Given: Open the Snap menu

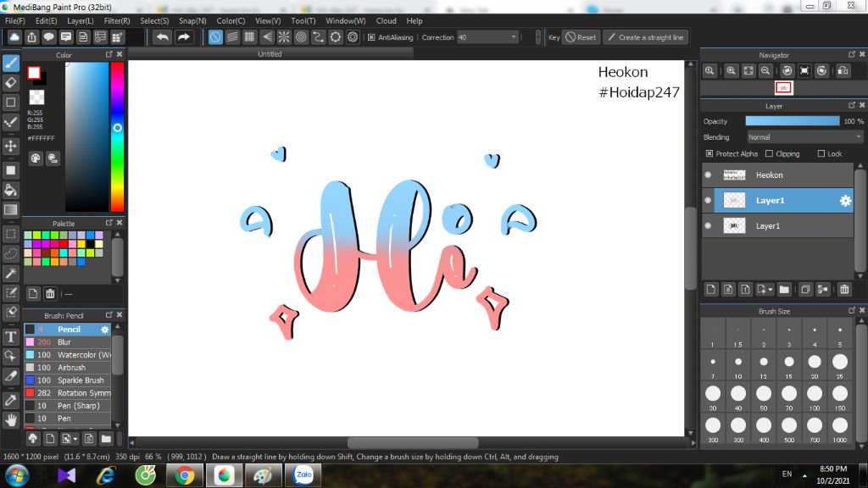Looking at the screenshot, I should click(192, 21).
